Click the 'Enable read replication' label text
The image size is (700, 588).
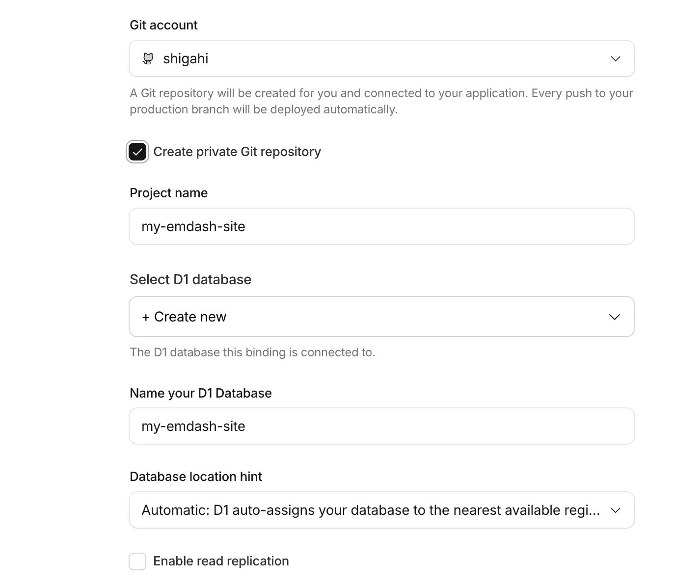click(x=221, y=561)
